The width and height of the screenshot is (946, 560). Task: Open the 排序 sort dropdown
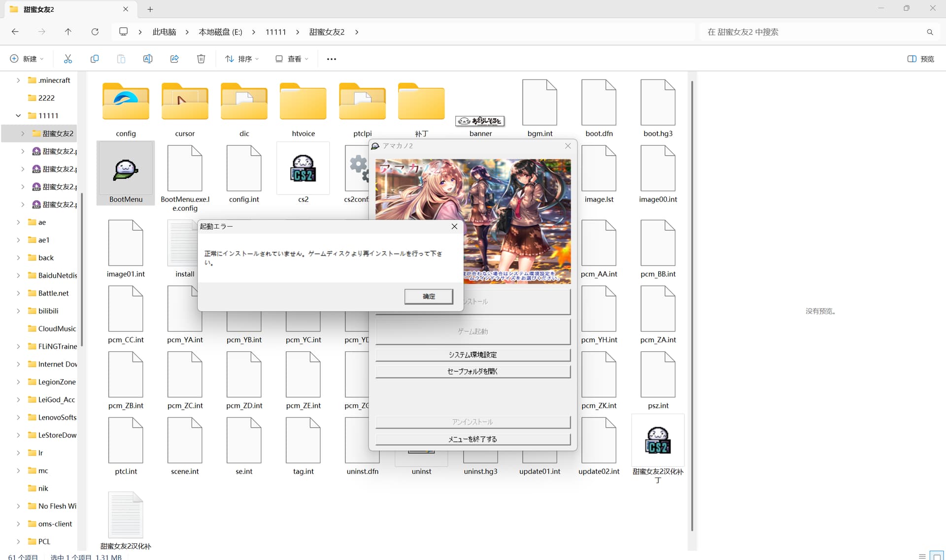(242, 59)
